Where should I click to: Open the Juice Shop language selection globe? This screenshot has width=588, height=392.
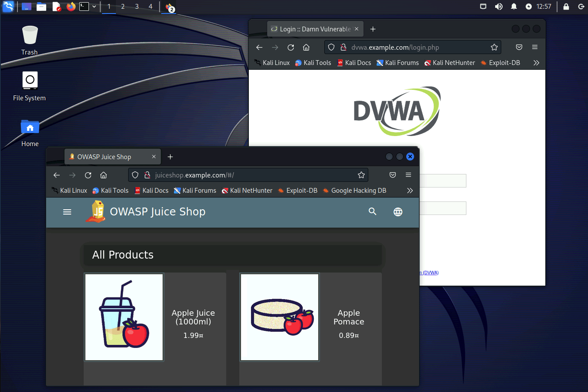point(398,212)
